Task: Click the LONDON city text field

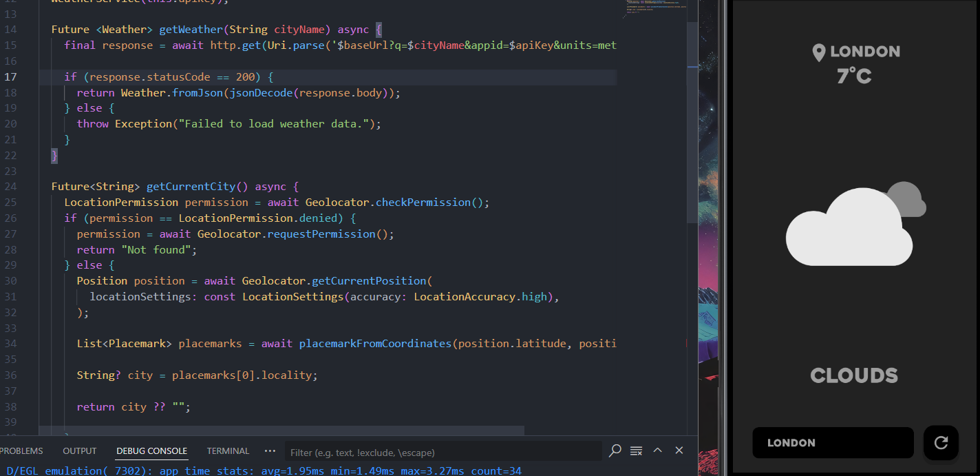Action: (x=833, y=443)
